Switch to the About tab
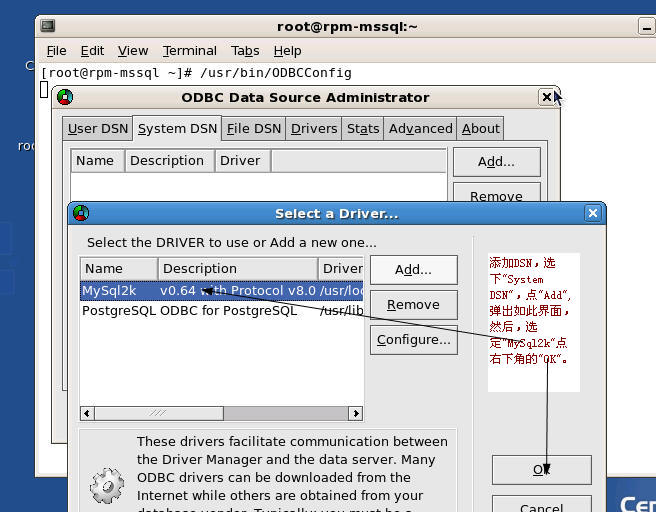Screen dimensions: 656x512 [480, 128]
